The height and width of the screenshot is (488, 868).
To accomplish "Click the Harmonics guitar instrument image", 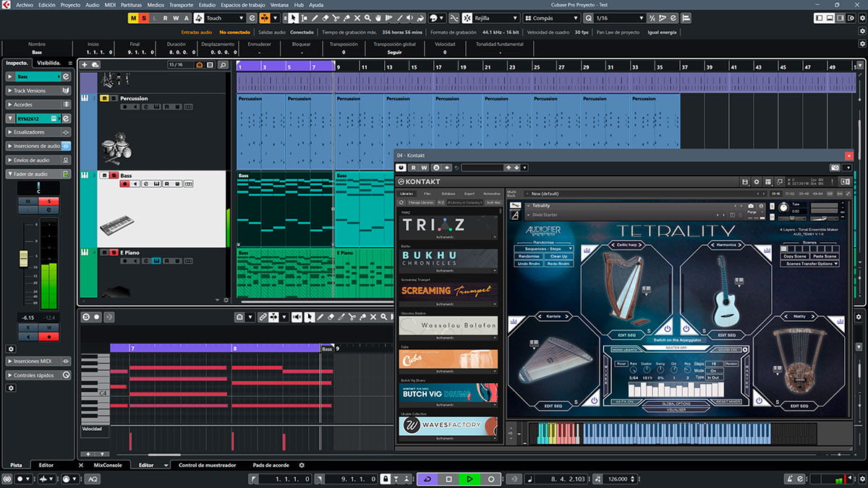I will [726, 291].
